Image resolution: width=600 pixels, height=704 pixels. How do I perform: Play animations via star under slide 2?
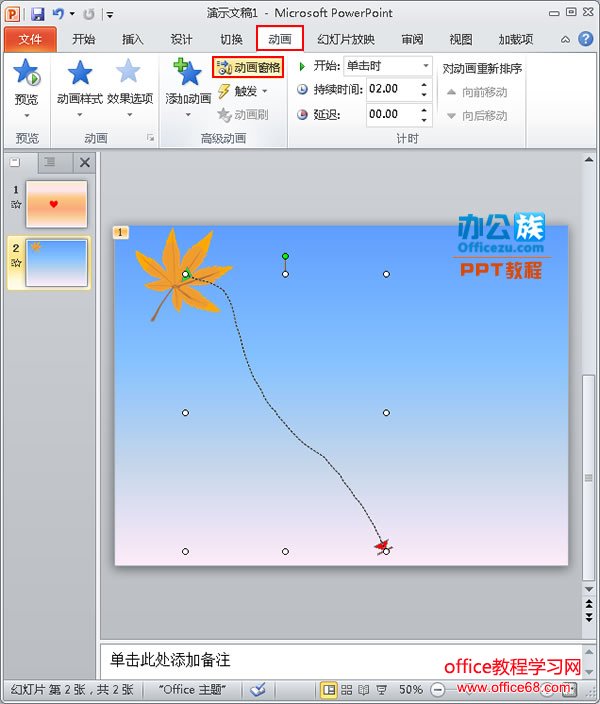16,263
